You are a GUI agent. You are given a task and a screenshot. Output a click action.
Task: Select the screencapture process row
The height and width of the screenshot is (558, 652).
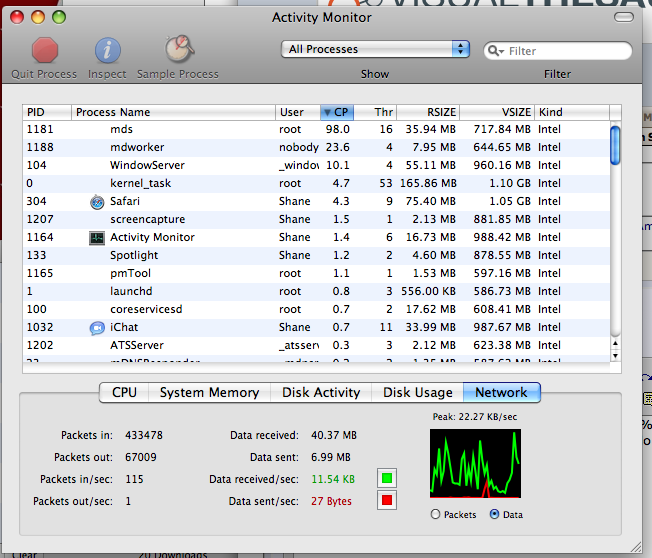click(316, 219)
